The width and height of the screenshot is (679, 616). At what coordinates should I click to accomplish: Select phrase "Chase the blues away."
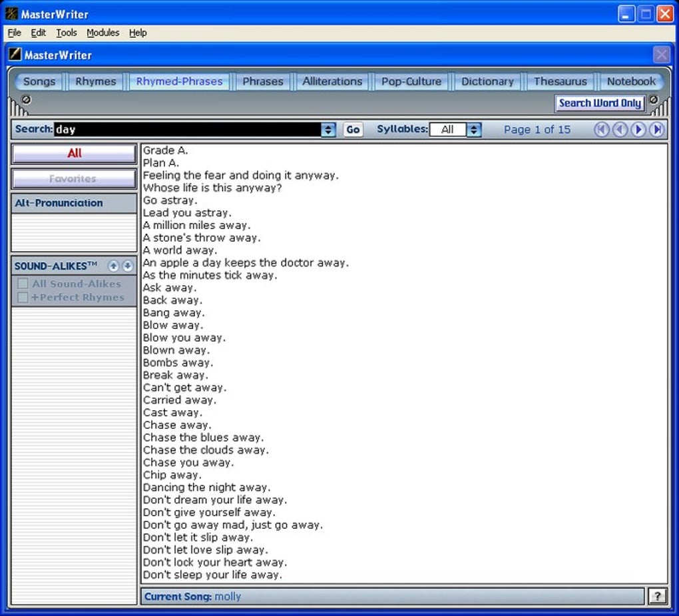pos(203,438)
